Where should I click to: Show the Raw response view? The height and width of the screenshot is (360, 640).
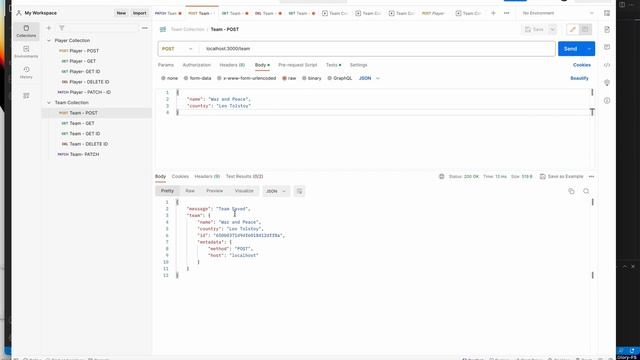[x=190, y=191]
